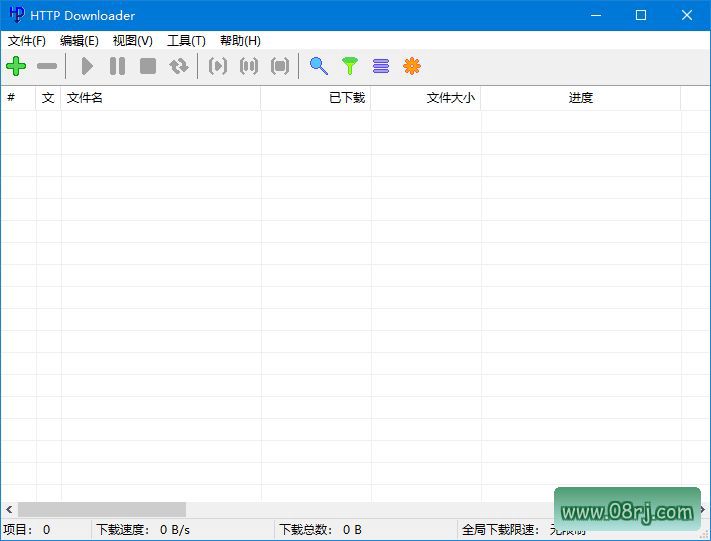Click the green funnel filter icon

point(350,66)
